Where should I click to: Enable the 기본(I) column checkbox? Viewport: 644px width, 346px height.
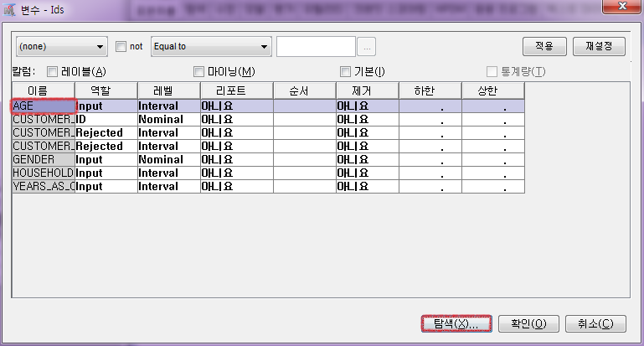click(x=345, y=72)
